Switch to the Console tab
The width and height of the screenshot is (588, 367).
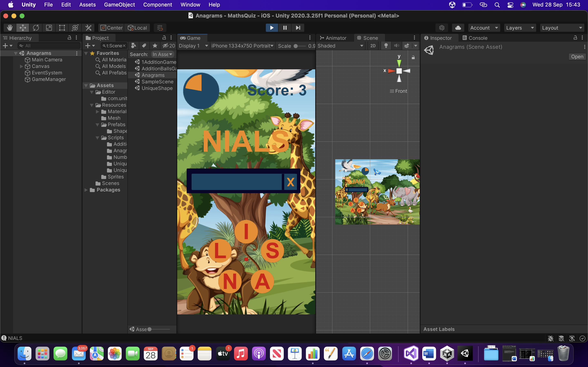coord(475,38)
